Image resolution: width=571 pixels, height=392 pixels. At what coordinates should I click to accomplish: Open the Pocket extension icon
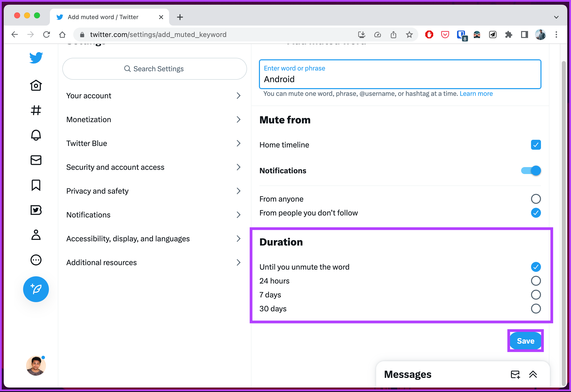click(x=445, y=35)
